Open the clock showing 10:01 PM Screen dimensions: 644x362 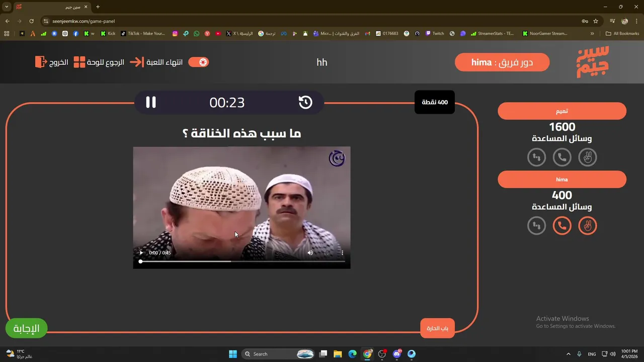tap(629, 354)
